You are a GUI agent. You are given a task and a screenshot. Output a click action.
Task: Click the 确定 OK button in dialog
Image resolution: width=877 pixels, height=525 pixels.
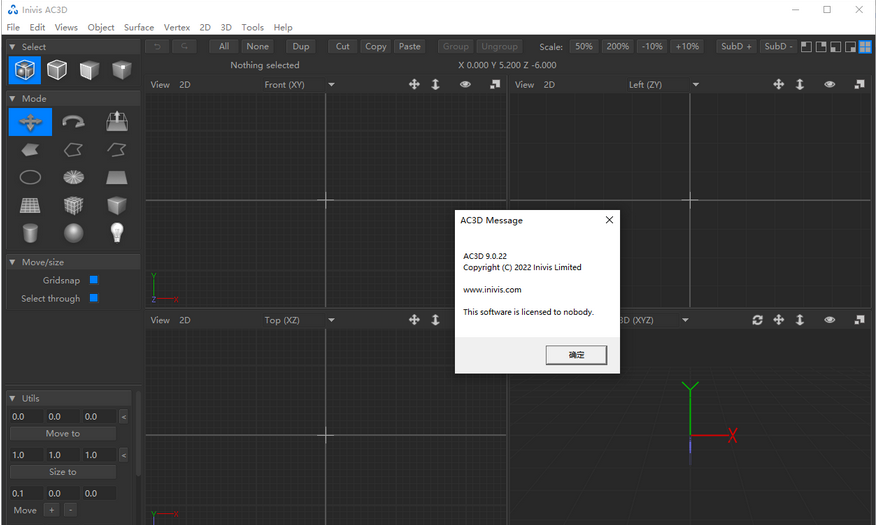(x=576, y=355)
